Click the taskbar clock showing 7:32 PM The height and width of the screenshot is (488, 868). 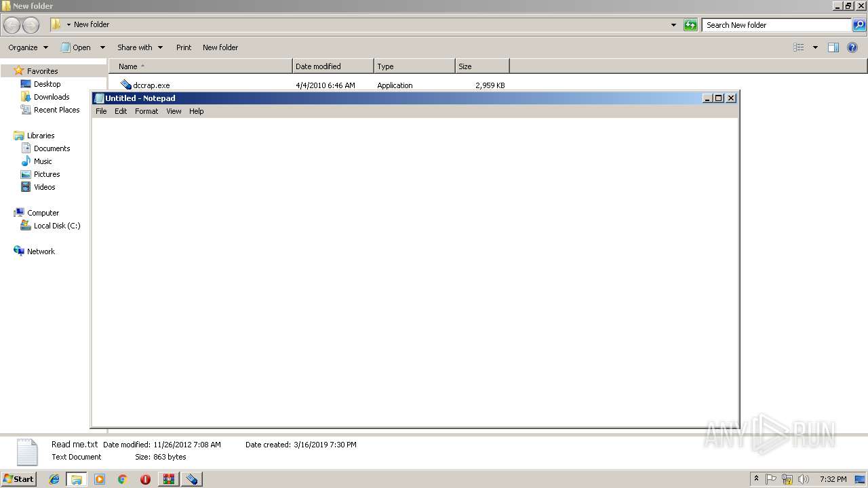833,479
